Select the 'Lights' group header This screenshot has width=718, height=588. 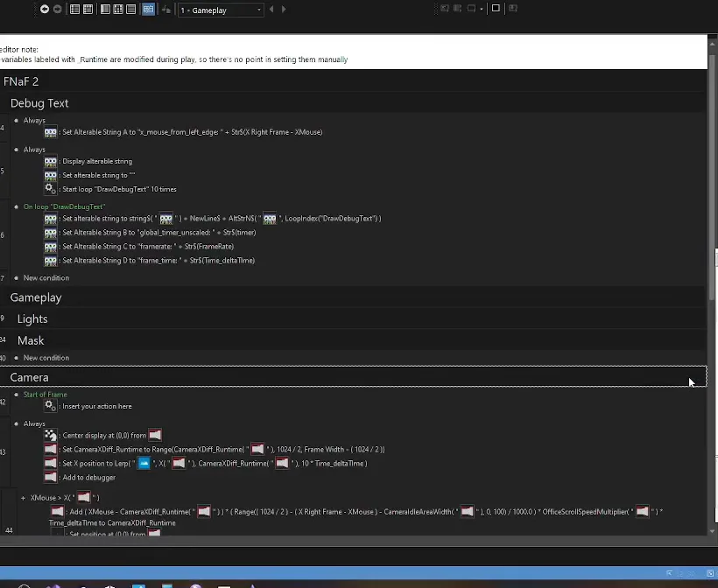click(32, 319)
